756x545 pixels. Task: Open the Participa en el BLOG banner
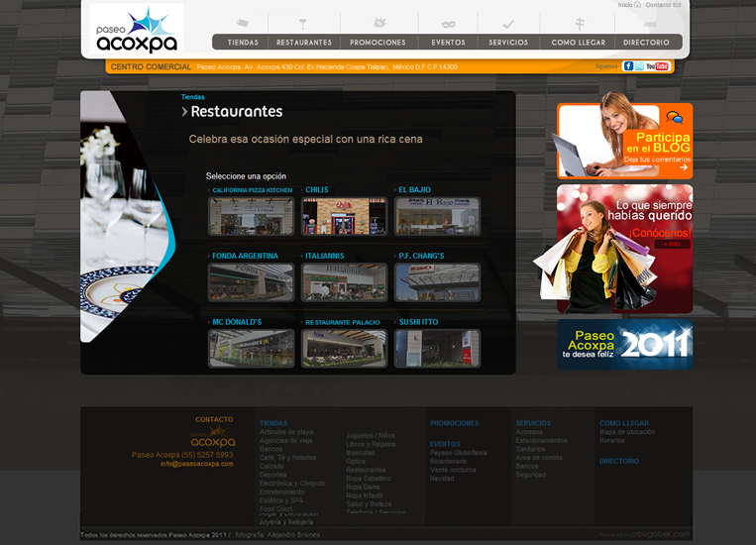[x=625, y=140]
